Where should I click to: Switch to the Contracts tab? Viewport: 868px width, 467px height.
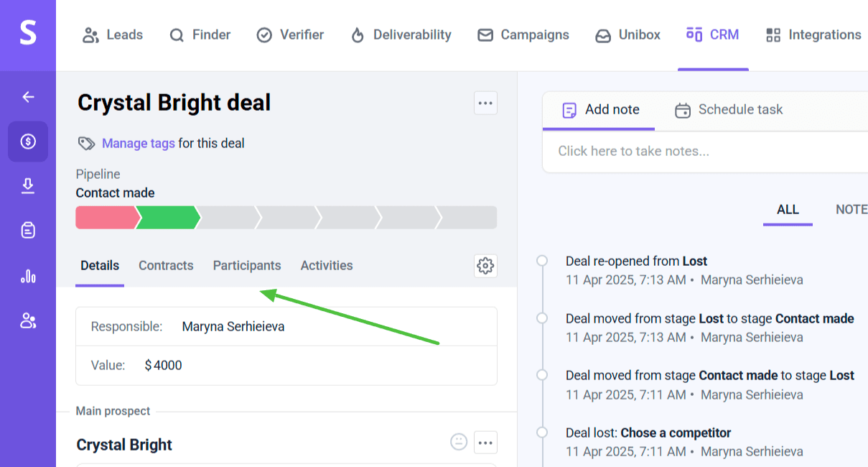click(x=166, y=266)
